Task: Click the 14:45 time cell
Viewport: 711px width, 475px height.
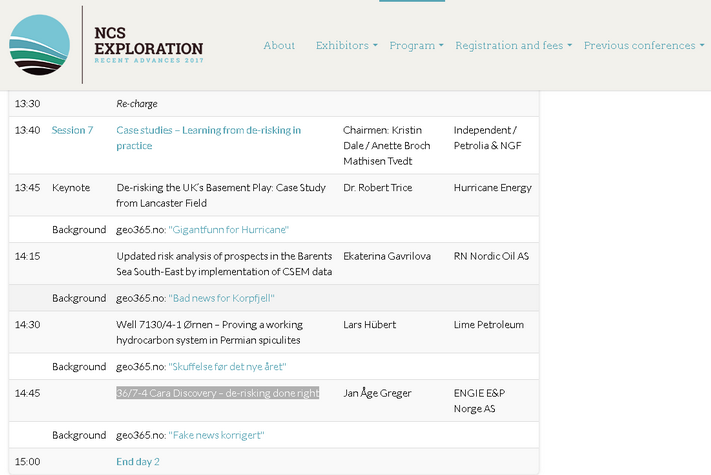Action: [27, 393]
